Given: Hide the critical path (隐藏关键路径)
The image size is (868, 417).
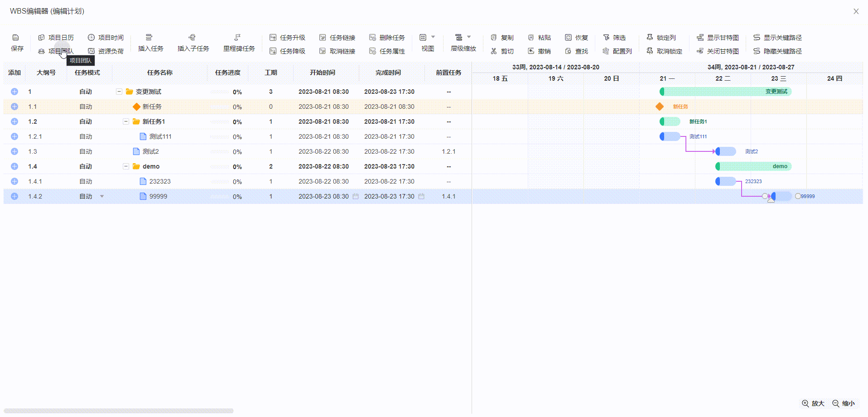Looking at the screenshot, I should click(777, 51).
